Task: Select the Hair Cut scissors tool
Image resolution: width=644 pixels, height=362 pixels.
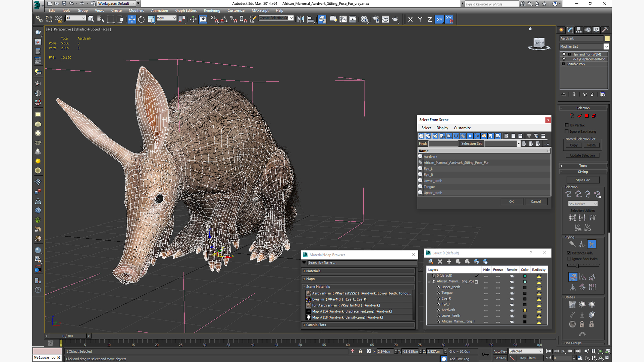Action: click(x=582, y=244)
